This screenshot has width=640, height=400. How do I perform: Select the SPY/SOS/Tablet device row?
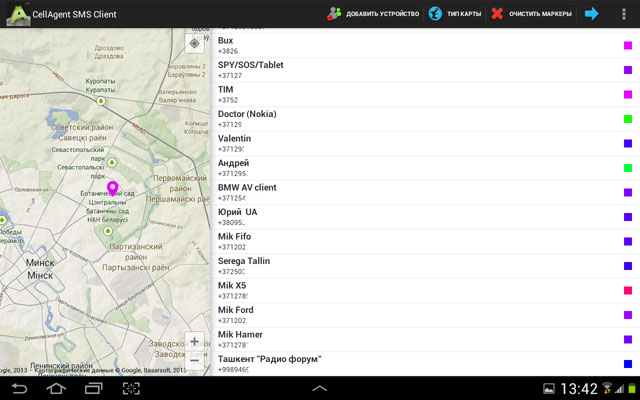(425, 70)
